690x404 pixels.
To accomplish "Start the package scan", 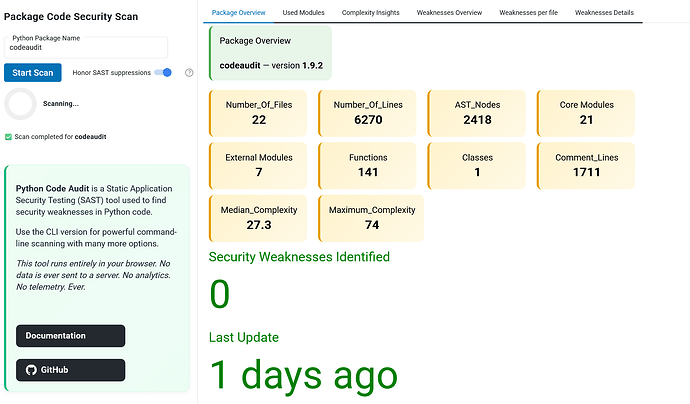I will [33, 73].
